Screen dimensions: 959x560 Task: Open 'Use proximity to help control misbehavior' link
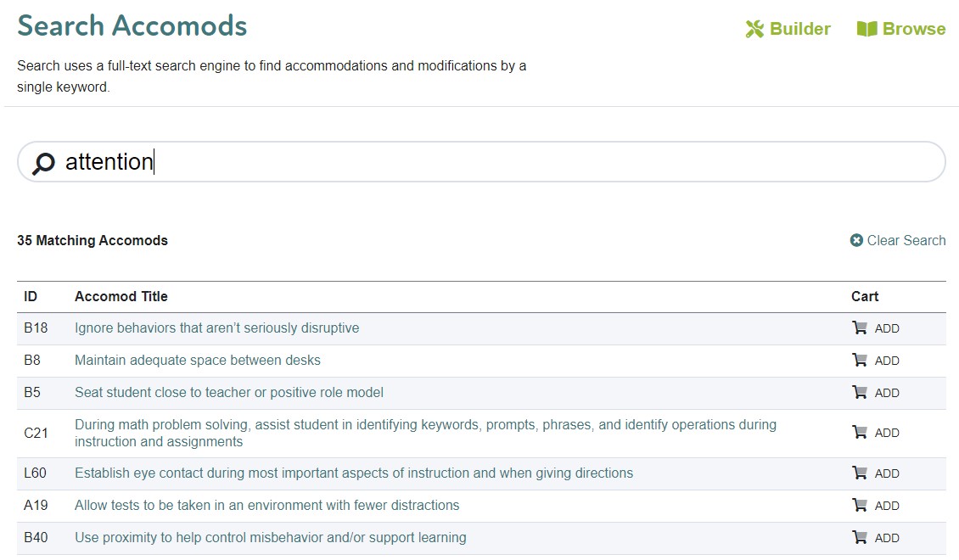coord(270,538)
